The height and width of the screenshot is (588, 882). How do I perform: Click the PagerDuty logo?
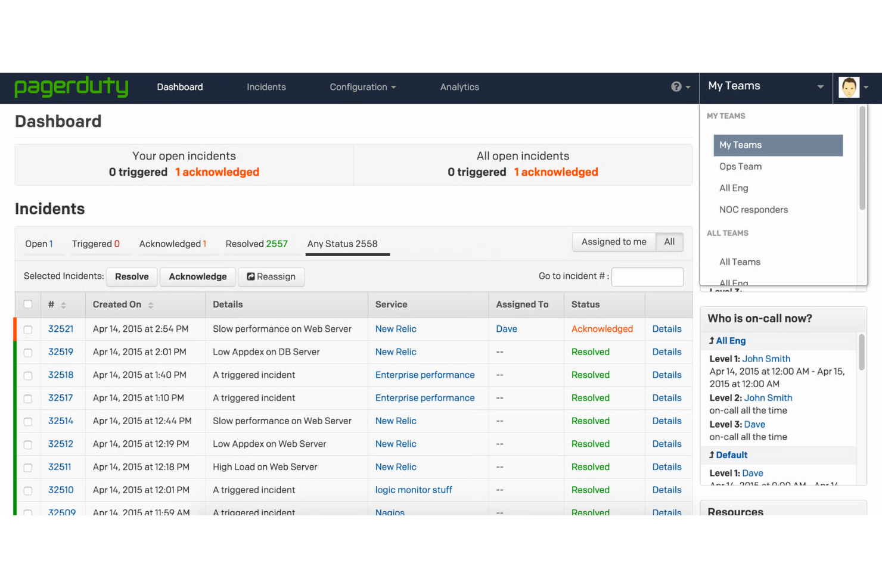71,87
